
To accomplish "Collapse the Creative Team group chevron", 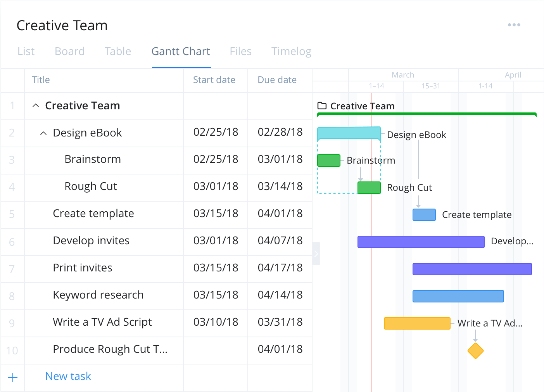I will pos(36,105).
